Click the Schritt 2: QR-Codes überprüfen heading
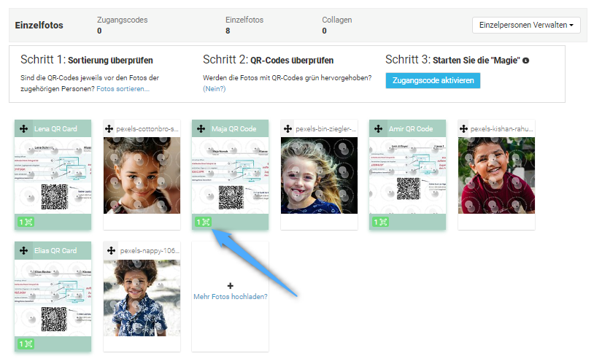Viewport: 594px width, 364px height. [x=269, y=60]
